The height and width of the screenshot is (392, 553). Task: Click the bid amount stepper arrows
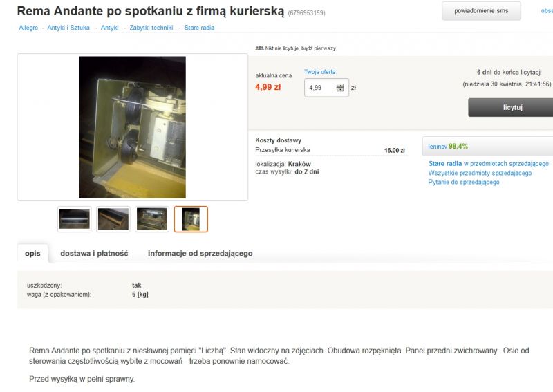pos(340,88)
